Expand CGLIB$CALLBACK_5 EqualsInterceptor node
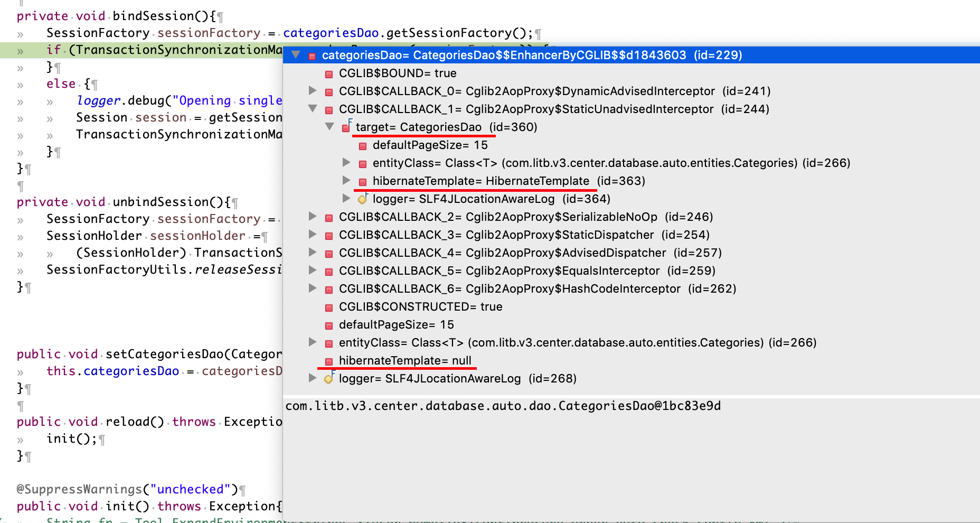This screenshot has width=980, height=523. pos(313,270)
